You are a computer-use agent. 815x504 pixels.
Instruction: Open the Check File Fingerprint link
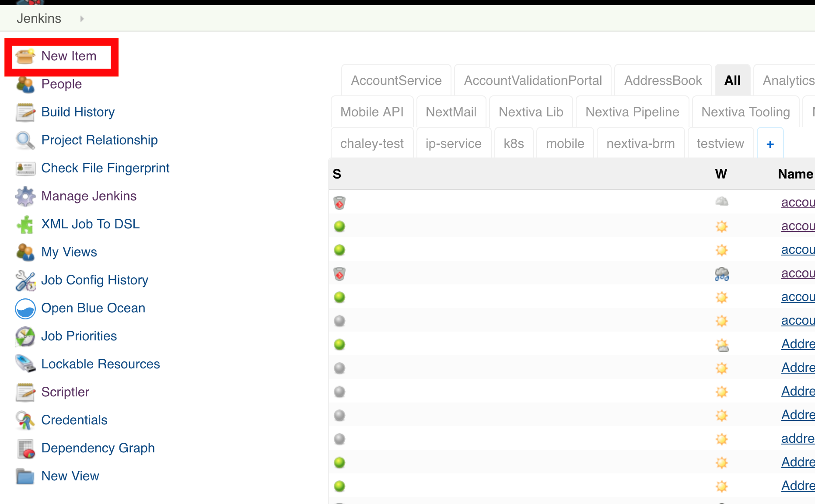[105, 168]
